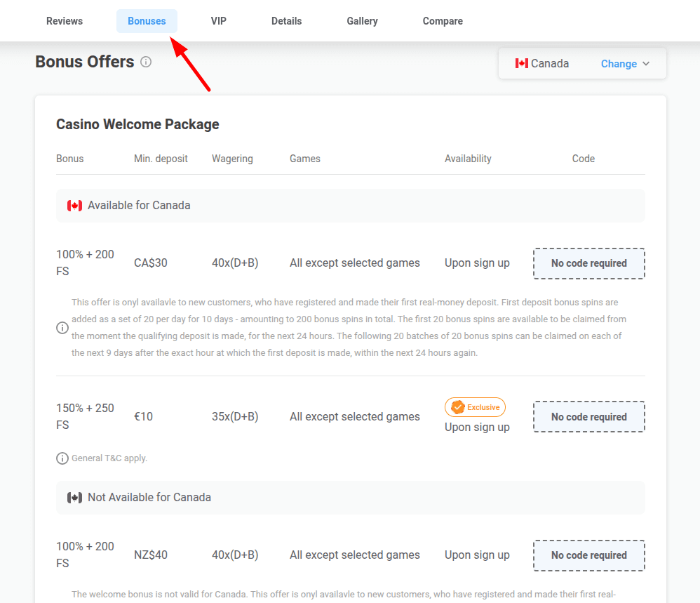700x603 pixels.
Task: Click flag icon in Available for Canada row
Action: 74,206
